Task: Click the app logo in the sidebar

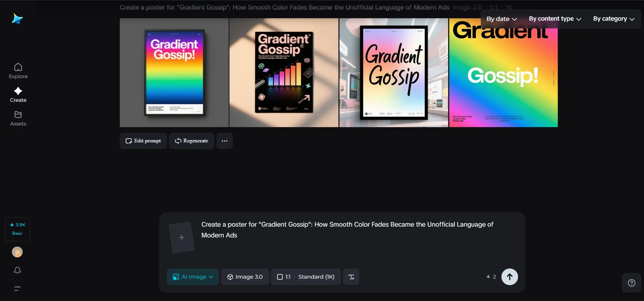Action: pyautogui.click(x=17, y=19)
